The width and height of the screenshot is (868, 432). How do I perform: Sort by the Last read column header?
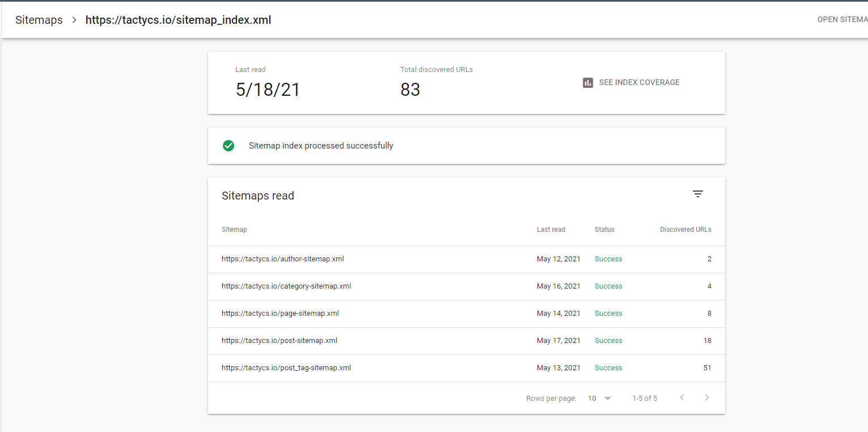551,230
